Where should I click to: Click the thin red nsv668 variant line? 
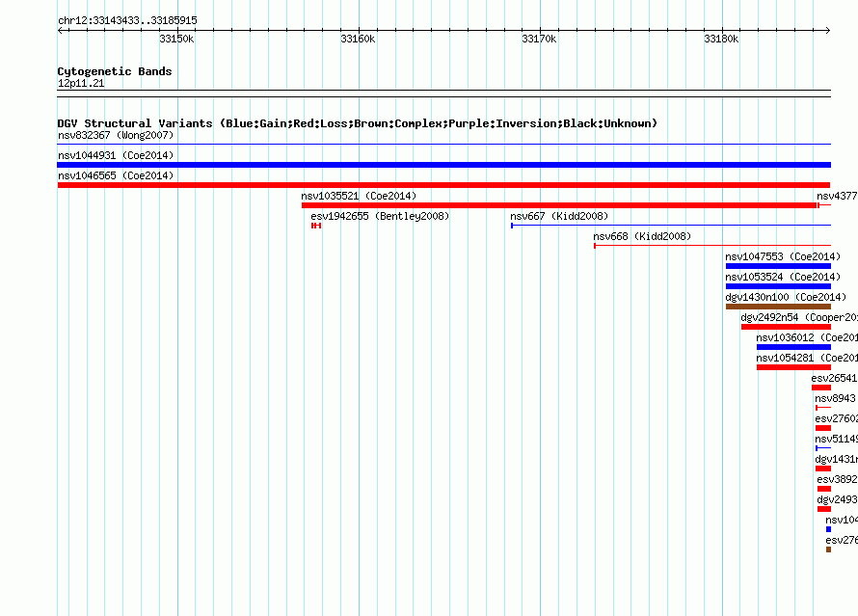pyautogui.click(x=712, y=246)
